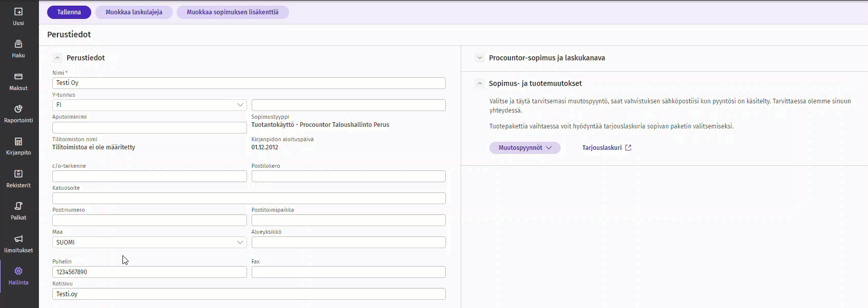868x308 pixels.
Task: Click the Tallenna save button
Action: (x=69, y=12)
